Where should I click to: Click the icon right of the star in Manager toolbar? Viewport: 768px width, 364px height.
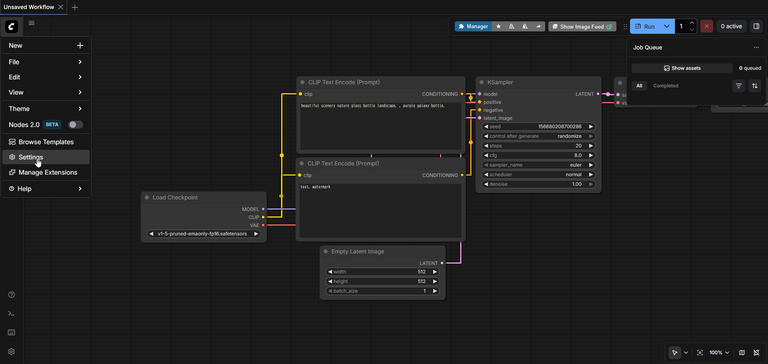[x=512, y=26]
